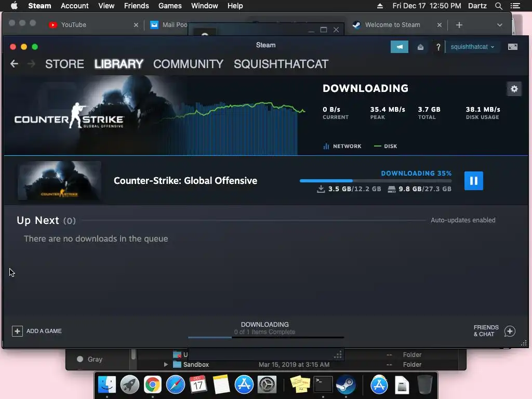Screen dimensions: 532x399
Task: Open Calendar from the Dock
Action: coord(198,384)
